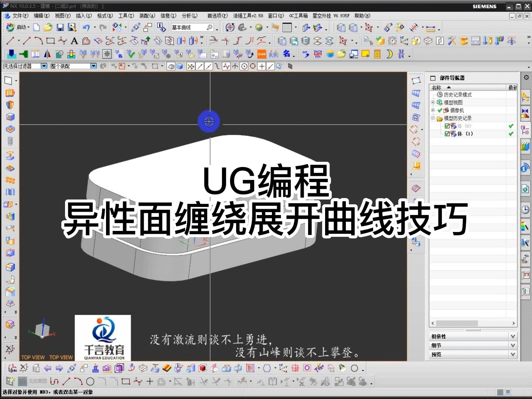Click the Undo icon
Viewport: 532px width, 399px height.
pos(86,27)
